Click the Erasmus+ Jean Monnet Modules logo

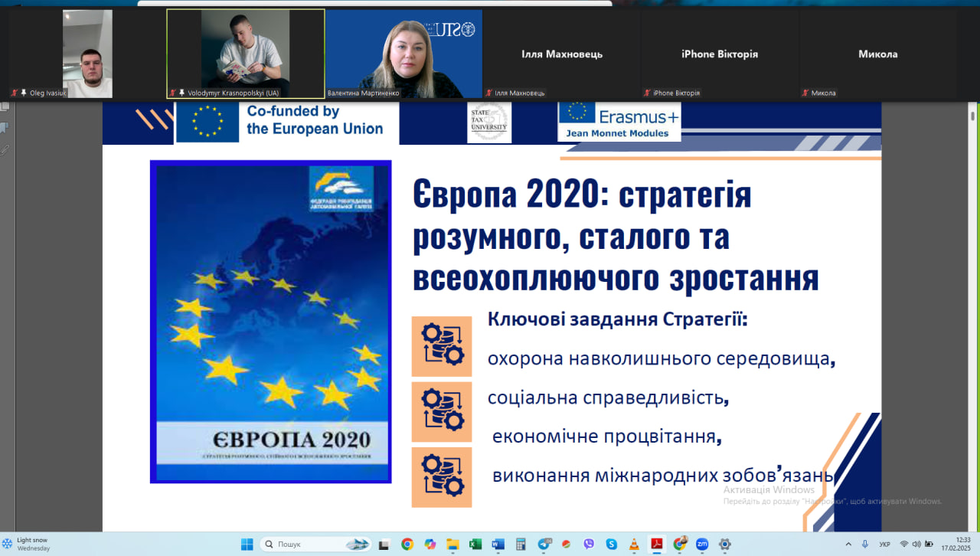pyautogui.click(x=619, y=122)
